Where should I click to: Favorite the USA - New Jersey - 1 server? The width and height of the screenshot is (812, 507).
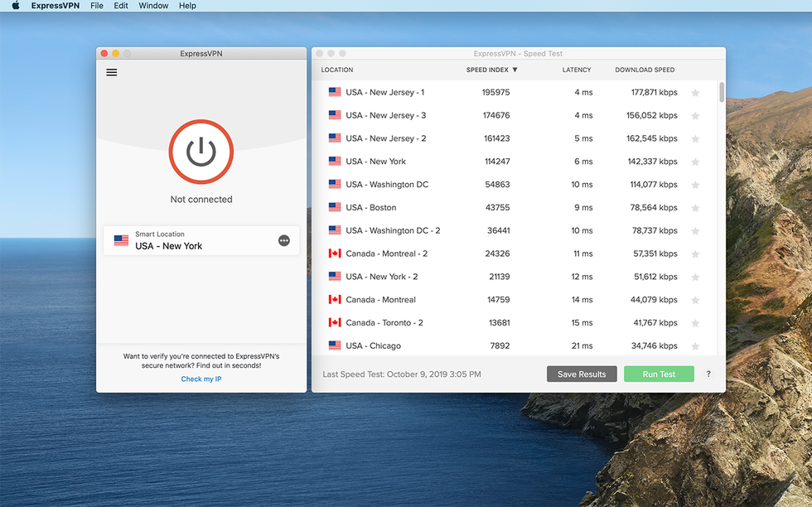[x=695, y=92]
